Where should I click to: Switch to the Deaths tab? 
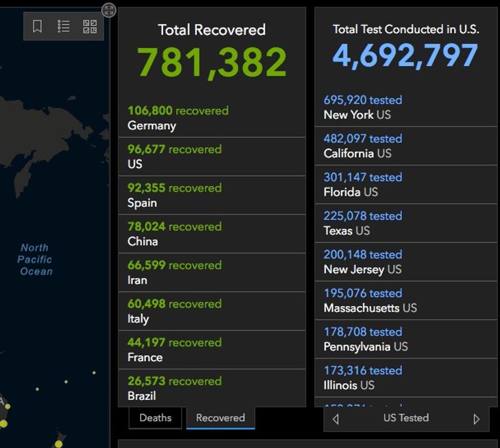155,418
